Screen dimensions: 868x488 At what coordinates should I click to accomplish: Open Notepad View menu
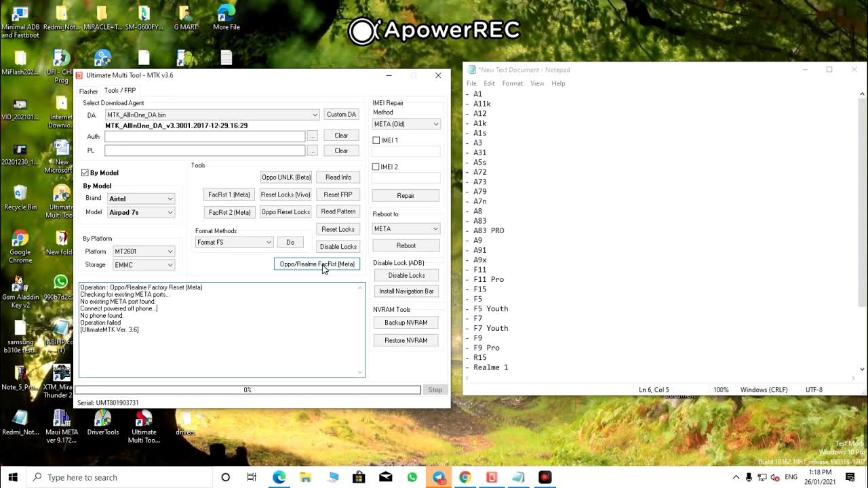[x=537, y=83]
